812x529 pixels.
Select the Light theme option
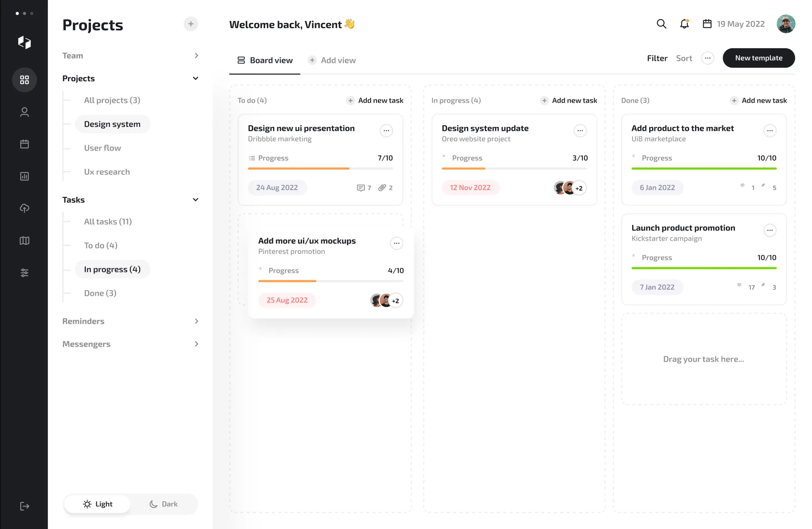coord(98,504)
